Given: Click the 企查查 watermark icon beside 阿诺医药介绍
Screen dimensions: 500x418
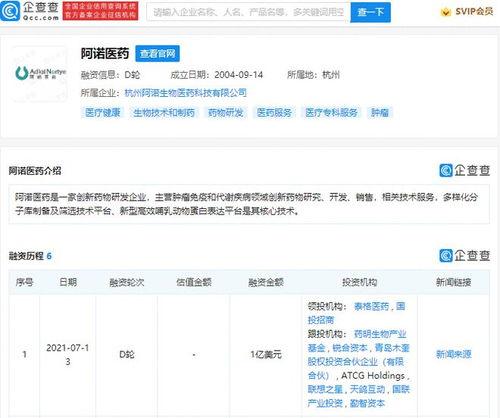Looking at the screenshot, I should [x=446, y=171].
